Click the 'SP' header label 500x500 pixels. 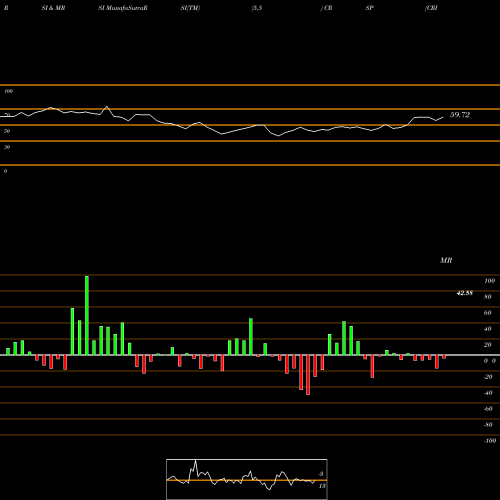point(369,8)
